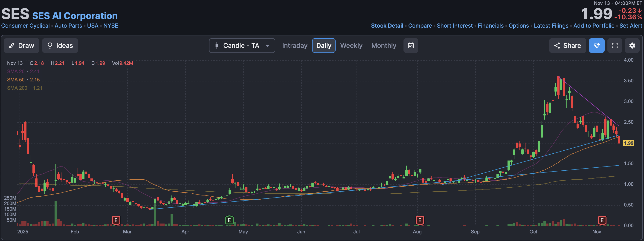
Task: Click the SES AI Corporation company name
Action: (x=75, y=16)
